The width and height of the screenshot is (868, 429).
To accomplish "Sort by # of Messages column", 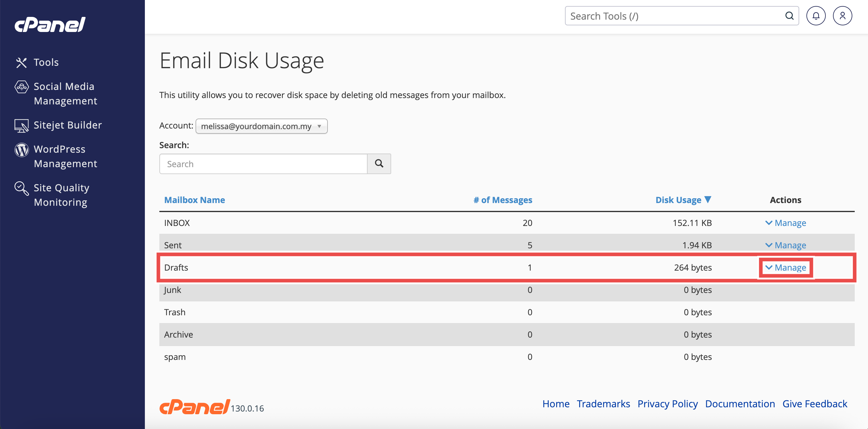I will tap(503, 200).
